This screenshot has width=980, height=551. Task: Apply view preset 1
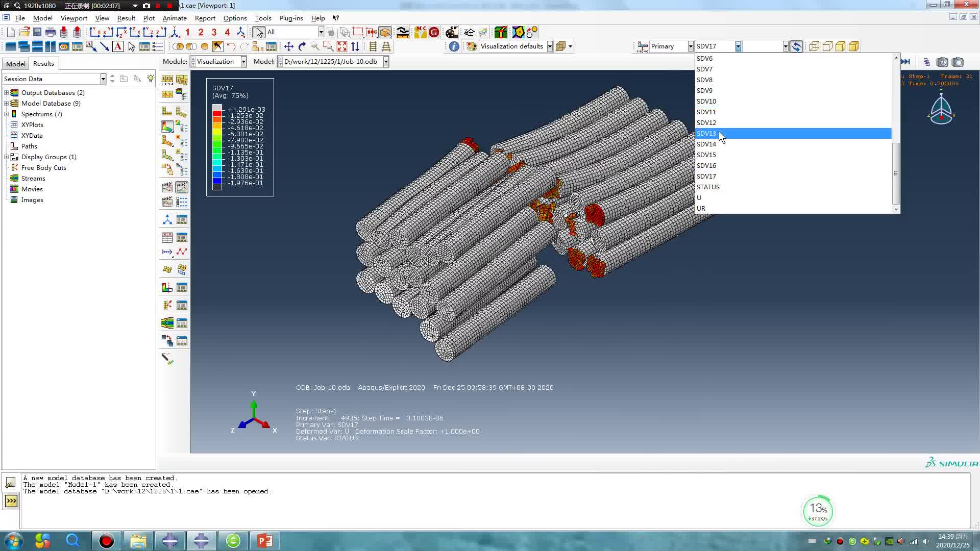coord(187,32)
